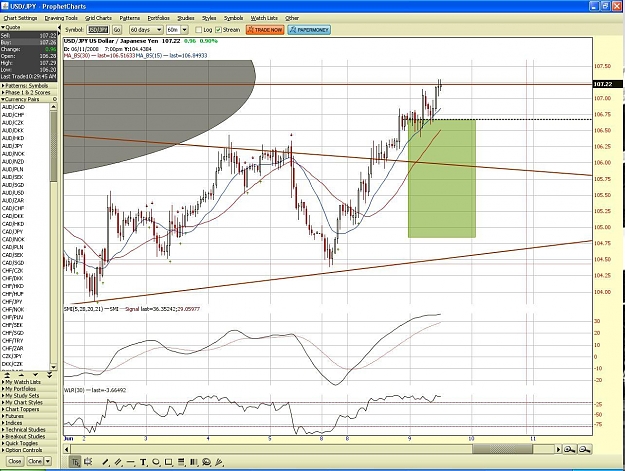This screenshot has height=471, width=625.
Task: Open the Chart Settings menu
Action: pyautogui.click(x=20, y=18)
